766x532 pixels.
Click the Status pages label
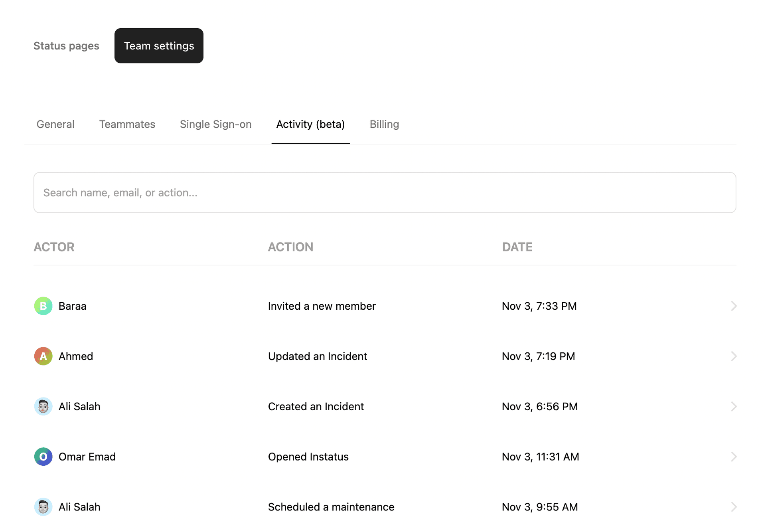[x=66, y=45]
